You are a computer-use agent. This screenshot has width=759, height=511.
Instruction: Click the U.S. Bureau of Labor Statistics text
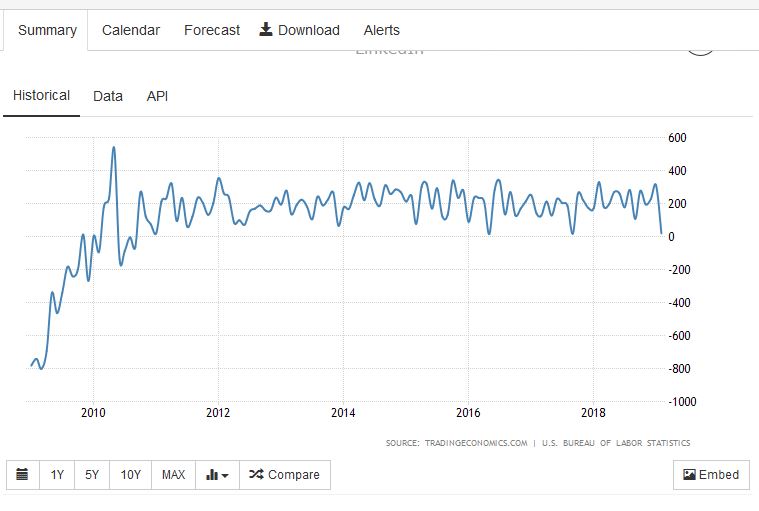coord(616,443)
